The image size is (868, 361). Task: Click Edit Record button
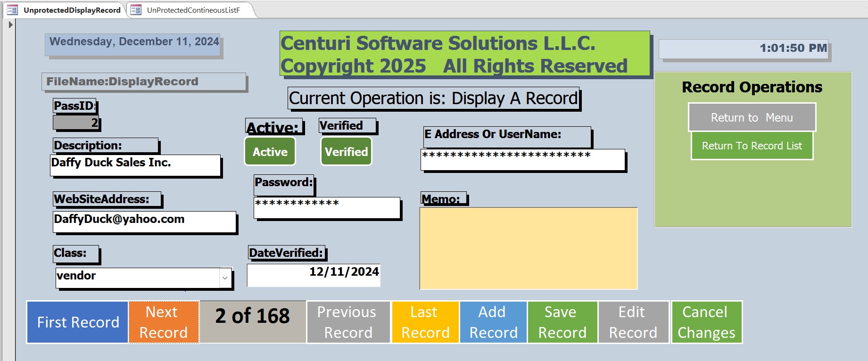coord(633,322)
